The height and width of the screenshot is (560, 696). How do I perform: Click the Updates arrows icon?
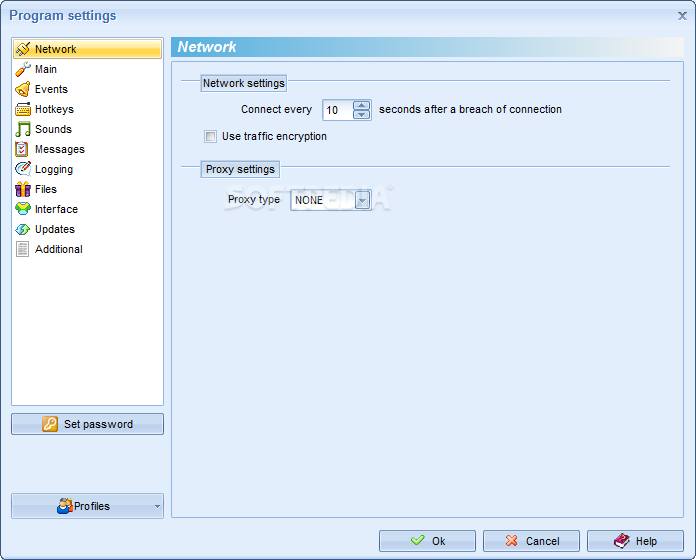[x=23, y=229]
